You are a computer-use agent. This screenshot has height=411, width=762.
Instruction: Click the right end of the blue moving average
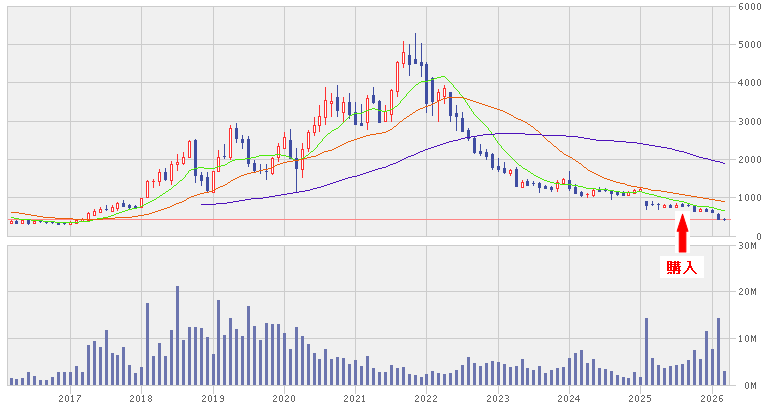point(723,162)
